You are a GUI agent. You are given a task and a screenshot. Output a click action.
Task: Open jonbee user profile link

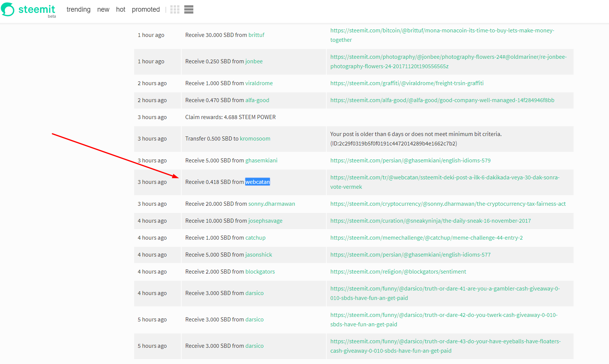254,61
